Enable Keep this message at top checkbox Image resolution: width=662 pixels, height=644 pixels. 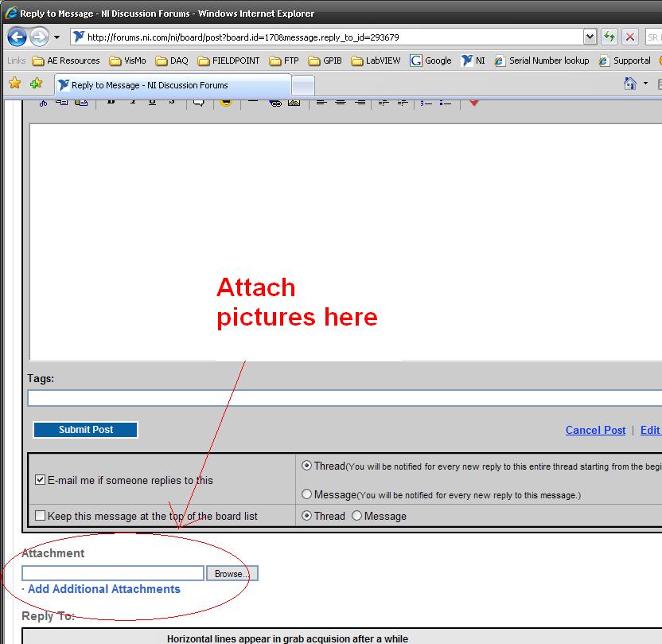41,516
